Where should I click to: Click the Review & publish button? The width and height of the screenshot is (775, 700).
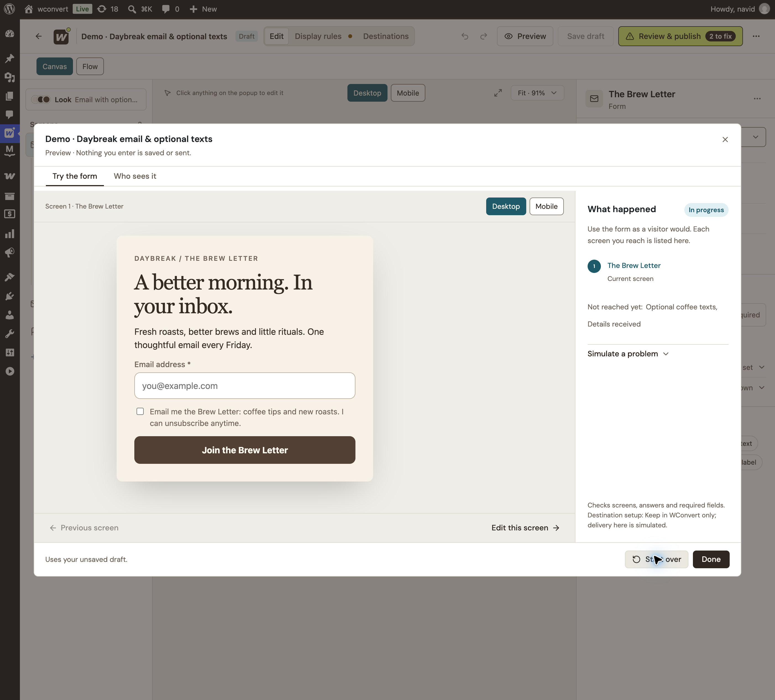click(680, 36)
